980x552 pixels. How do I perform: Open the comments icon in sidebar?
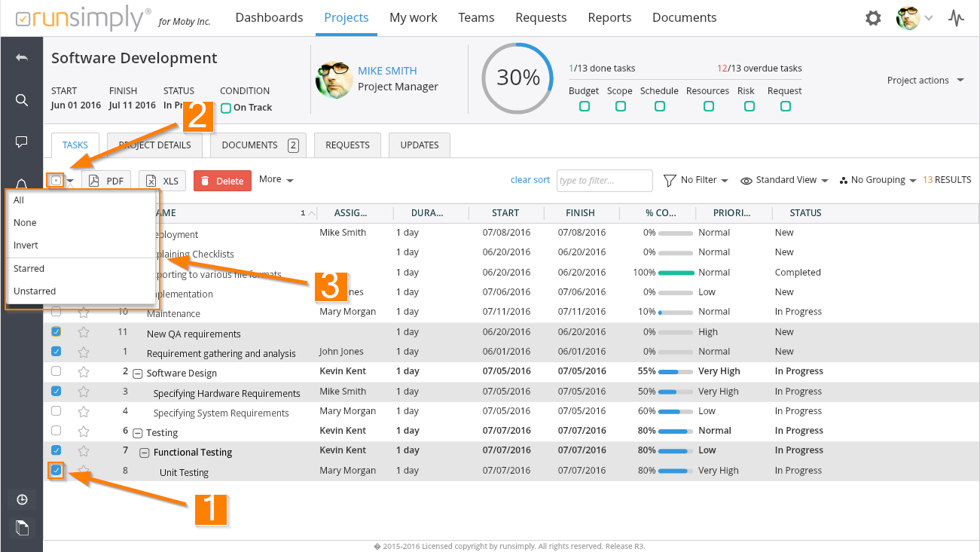tap(22, 142)
